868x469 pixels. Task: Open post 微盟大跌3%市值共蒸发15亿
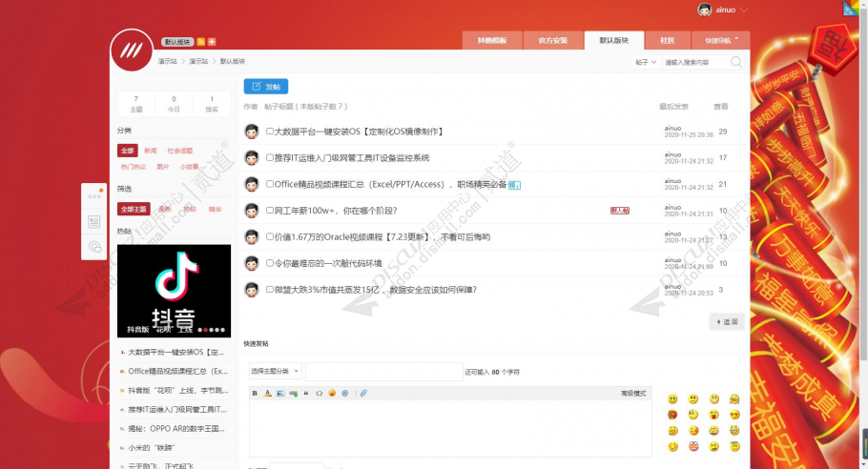(376, 290)
